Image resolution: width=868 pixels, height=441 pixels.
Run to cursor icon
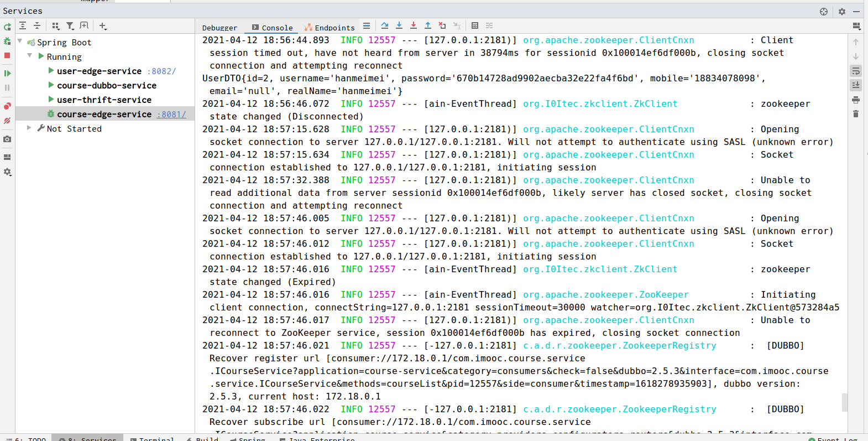coord(457,25)
